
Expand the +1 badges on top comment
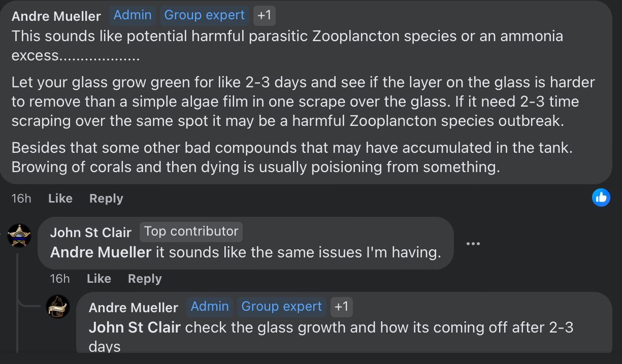[265, 15]
